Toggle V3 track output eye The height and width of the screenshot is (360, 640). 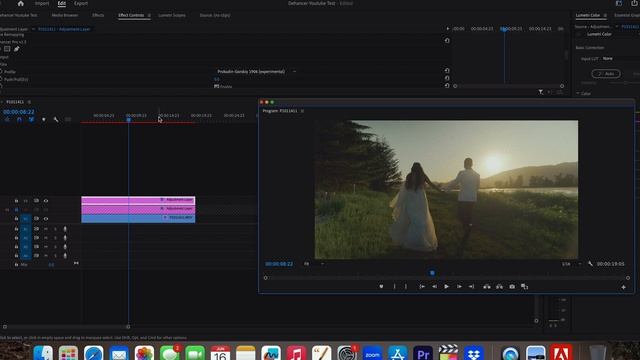46,201
